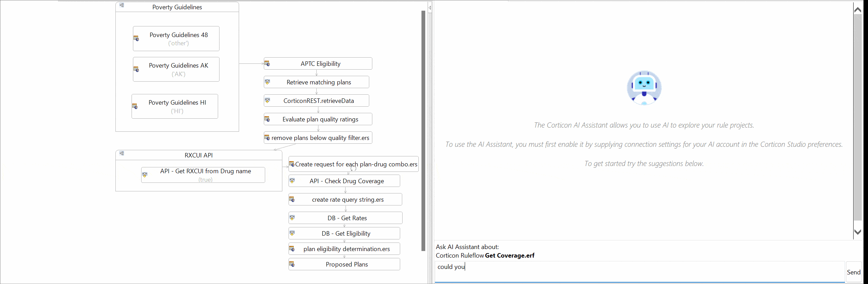Image resolution: width=868 pixels, height=284 pixels.
Task: Click the ruleflow canvas vertical scrollbar
Action: 423,130
